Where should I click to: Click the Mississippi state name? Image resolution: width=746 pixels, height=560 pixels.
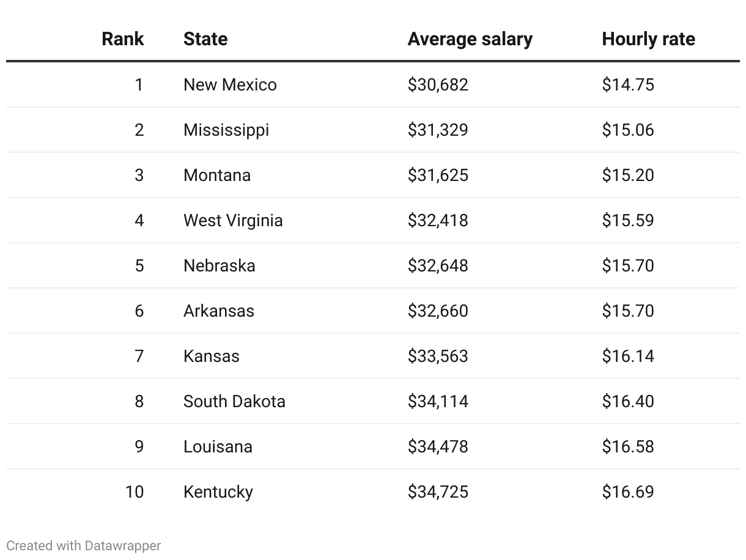(x=226, y=130)
